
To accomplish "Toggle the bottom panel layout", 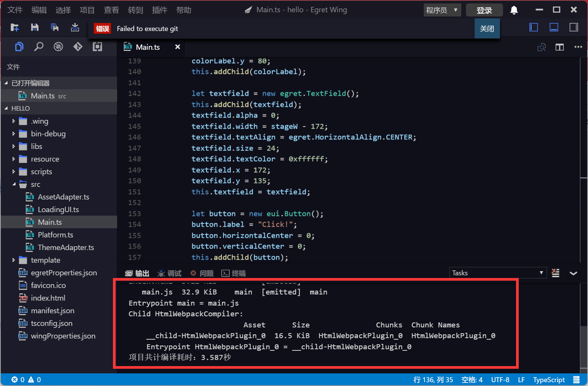I will point(554,27).
